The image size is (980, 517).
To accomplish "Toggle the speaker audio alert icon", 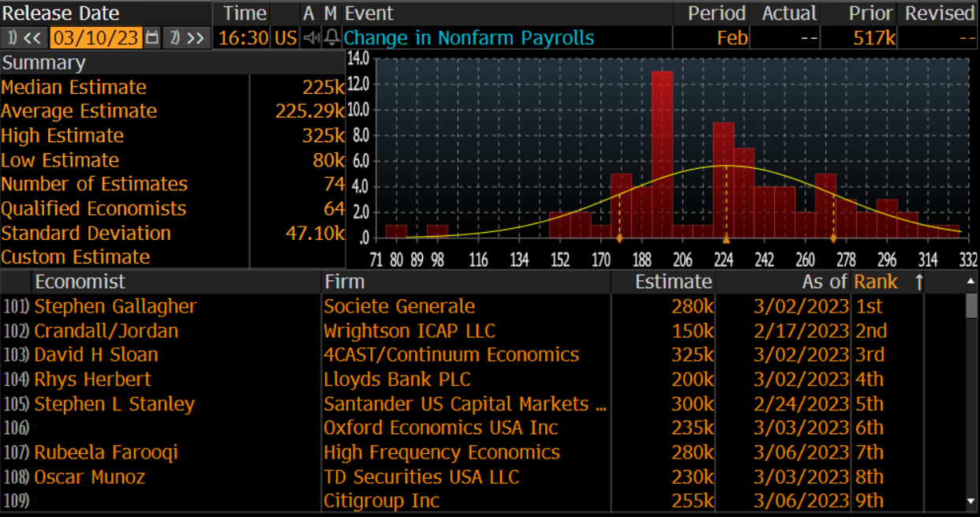I will (x=312, y=38).
